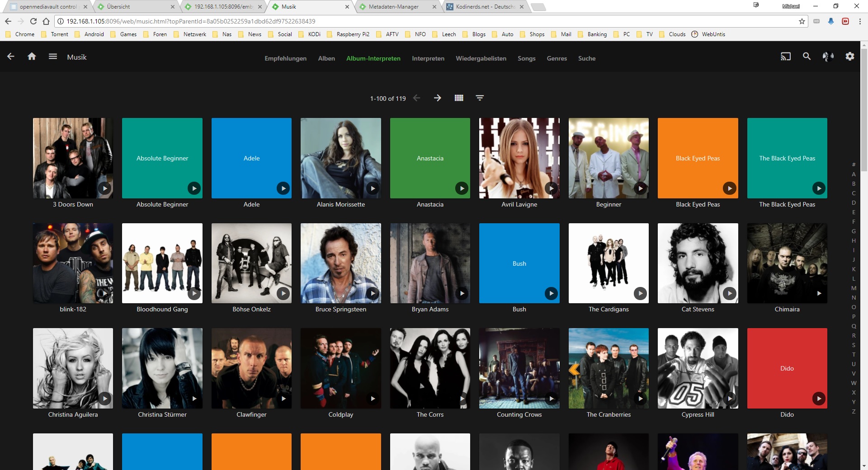868x470 pixels.
Task: Play Adele using the play button
Action: pos(283,188)
